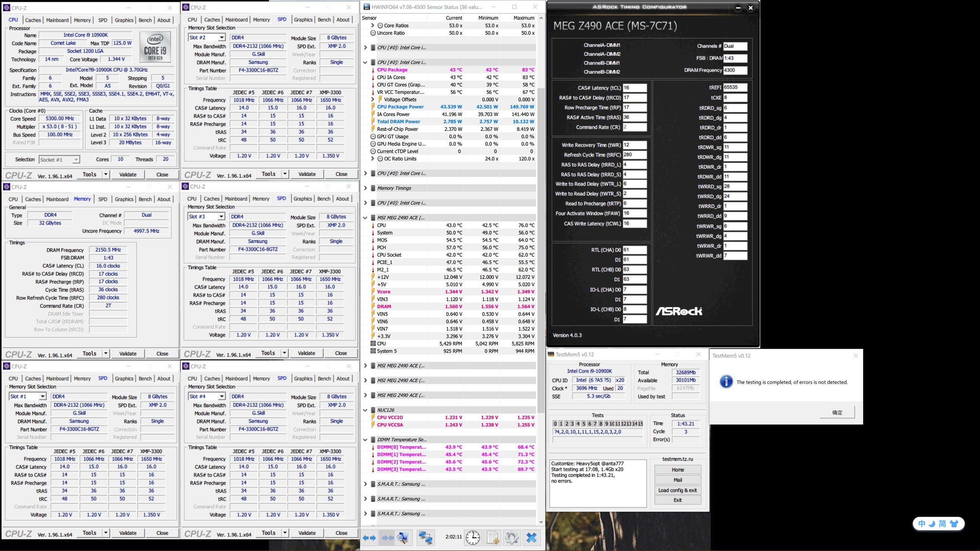Toggle the IME moon half-width icon
Image resolution: width=980 pixels, height=551 pixels.
(932, 523)
